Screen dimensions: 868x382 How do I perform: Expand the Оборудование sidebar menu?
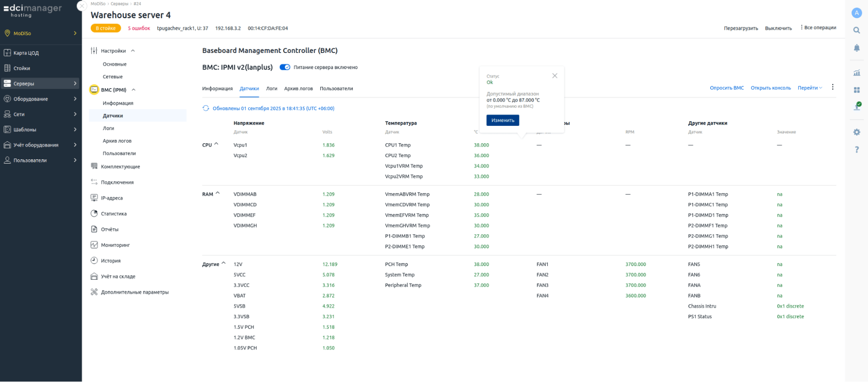tap(40, 99)
